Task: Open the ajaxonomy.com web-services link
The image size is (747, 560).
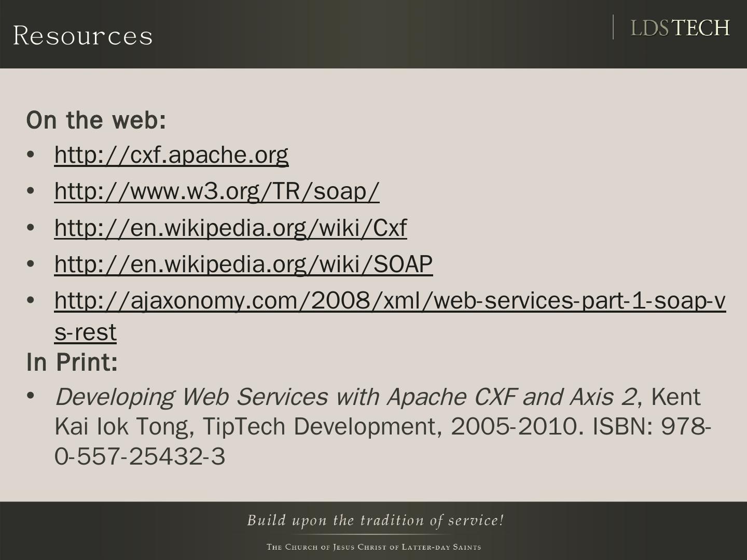Action: tap(390, 301)
